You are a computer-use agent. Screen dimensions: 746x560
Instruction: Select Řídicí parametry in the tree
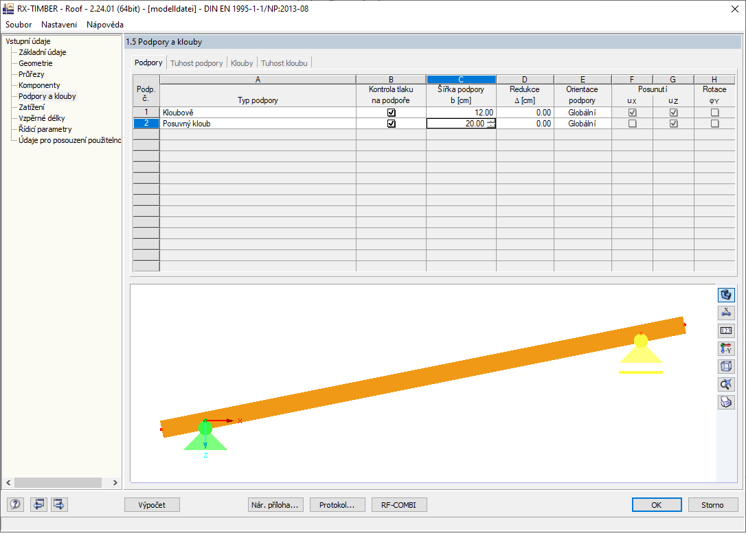coord(45,129)
